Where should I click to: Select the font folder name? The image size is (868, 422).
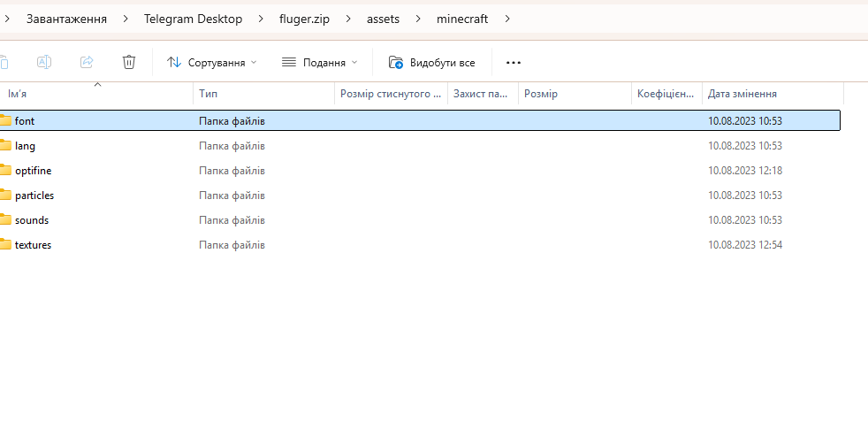(x=25, y=120)
